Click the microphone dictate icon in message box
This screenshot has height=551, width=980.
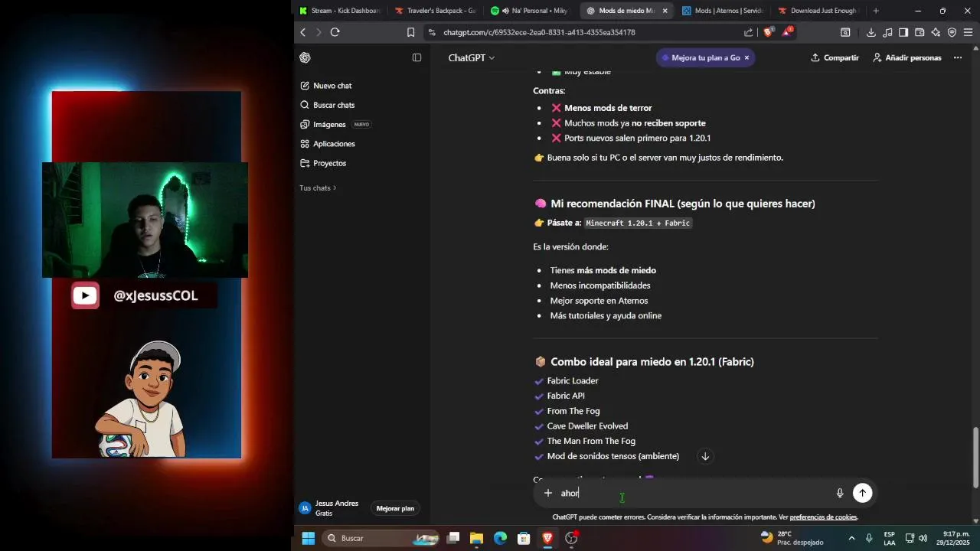(840, 494)
